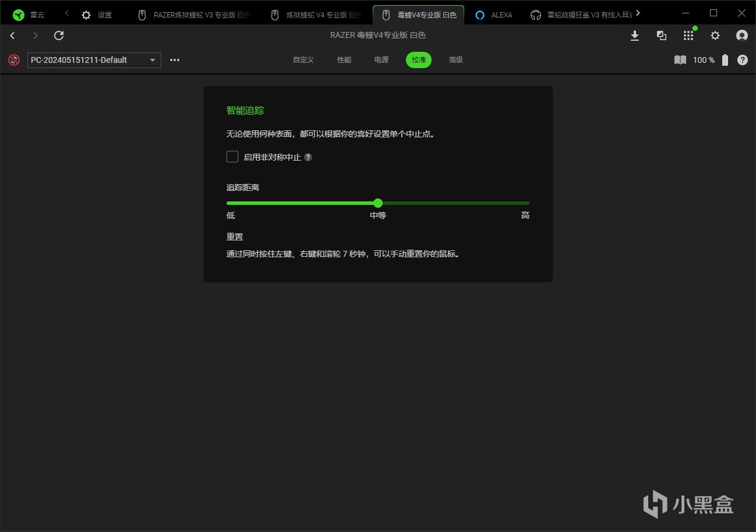
Task: Click the 智能追踪 heading
Action: 245,111
